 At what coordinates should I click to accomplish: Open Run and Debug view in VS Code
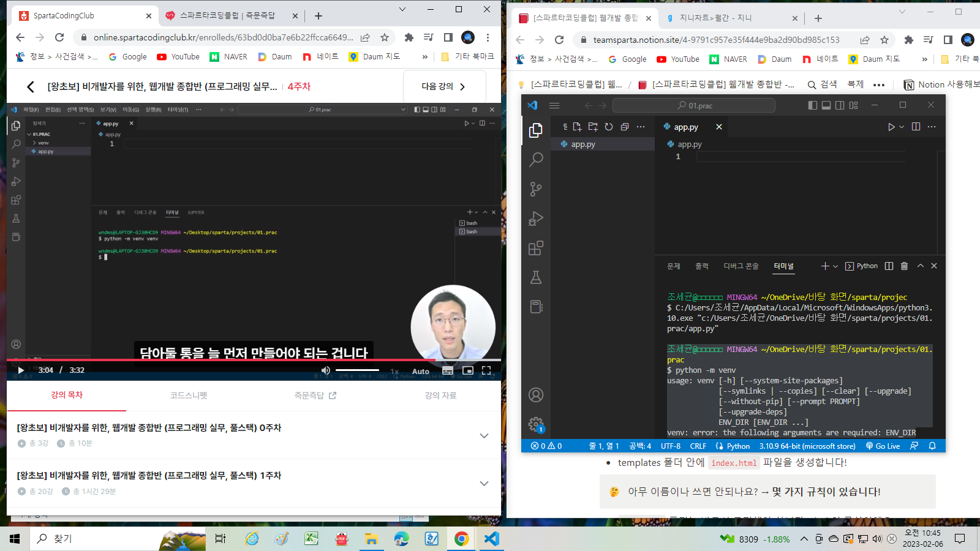(x=536, y=219)
